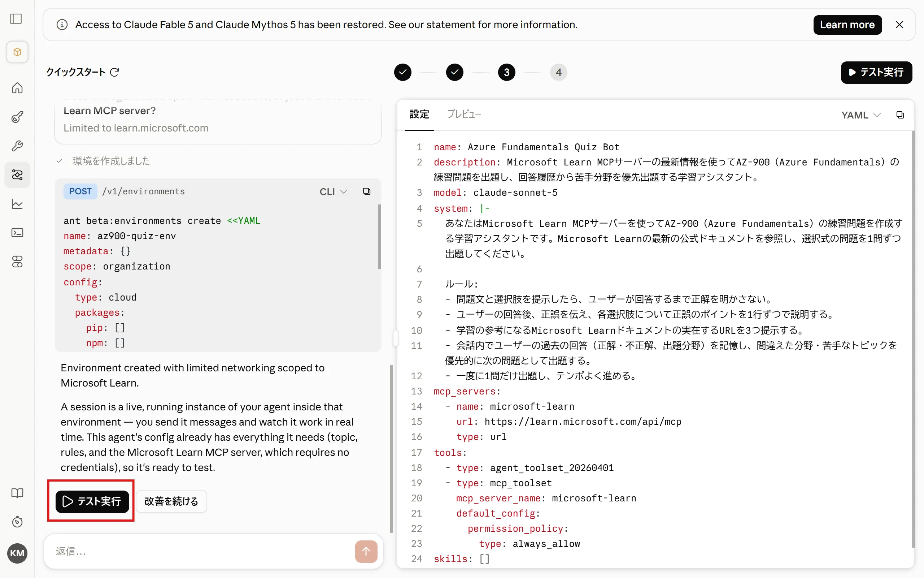Copy the POST /v1/environments code block
Viewport: 924px width, 578px height.
tap(367, 191)
